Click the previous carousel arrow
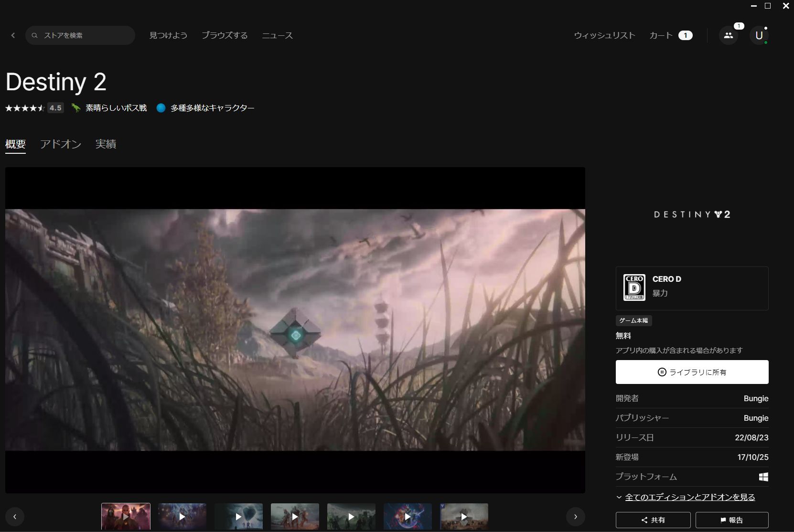Image resolution: width=794 pixels, height=532 pixels. pyautogui.click(x=15, y=517)
